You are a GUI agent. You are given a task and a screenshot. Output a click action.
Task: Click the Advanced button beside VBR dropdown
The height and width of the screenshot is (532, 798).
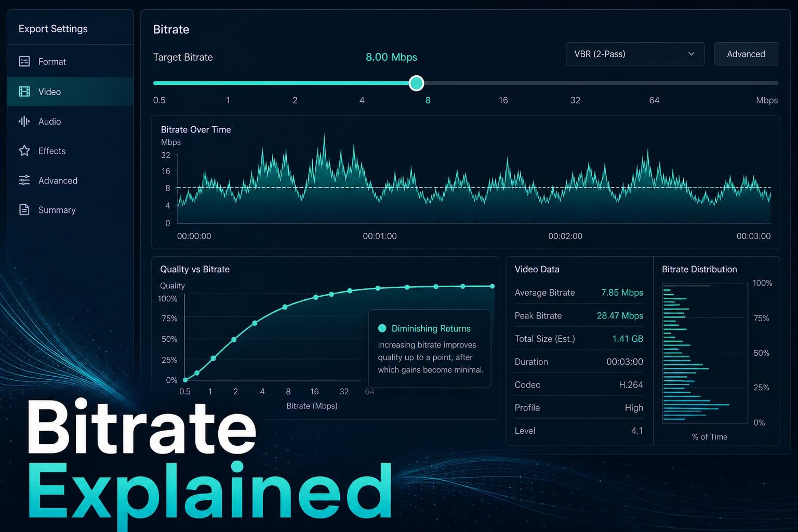coord(746,54)
